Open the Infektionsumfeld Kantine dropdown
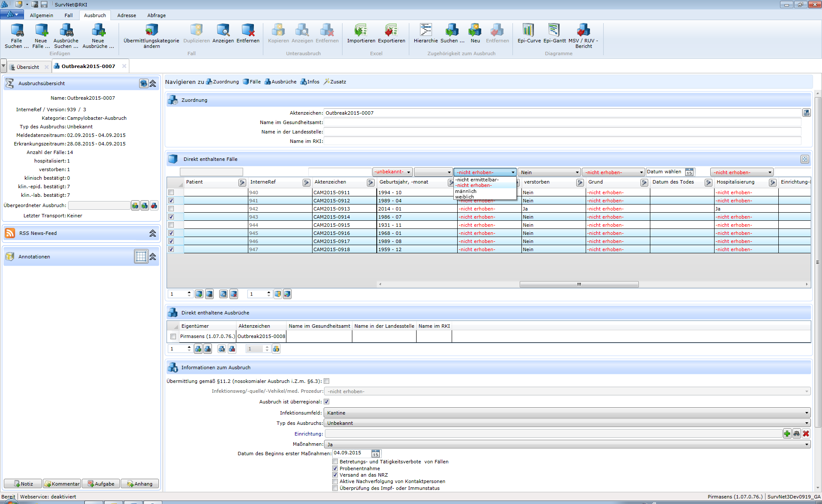822x504 pixels. [807, 413]
